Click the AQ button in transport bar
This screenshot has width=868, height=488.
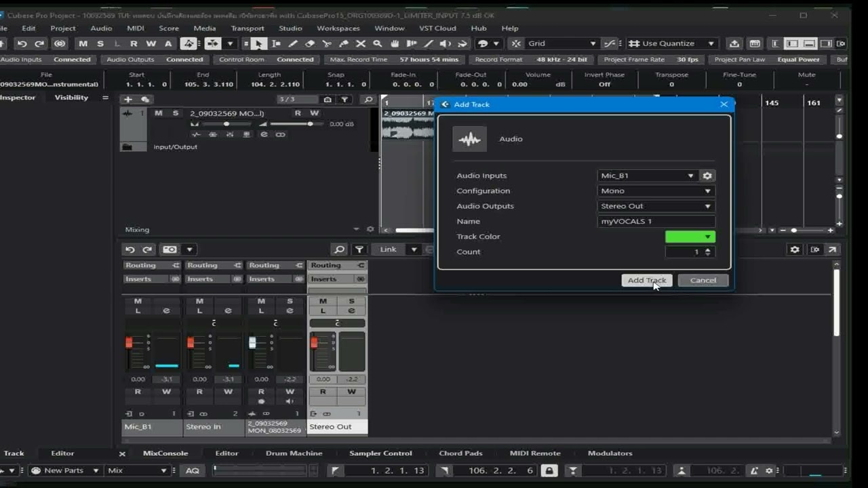pos(193,470)
